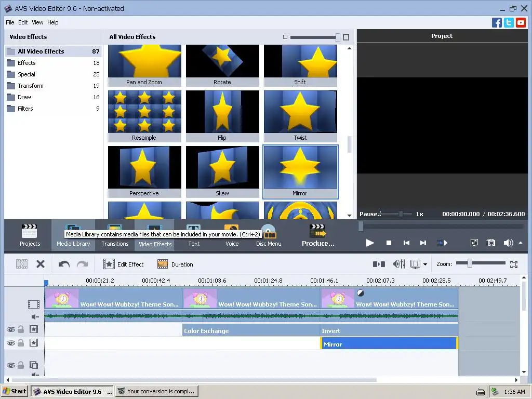This screenshot has width=532, height=399.
Task: Switch to Media Library section
Action: click(x=73, y=235)
